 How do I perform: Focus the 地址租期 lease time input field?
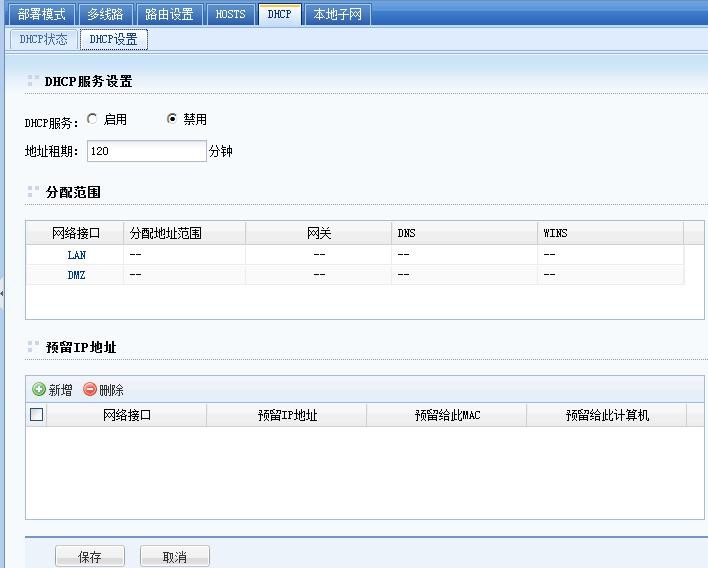(x=146, y=151)
